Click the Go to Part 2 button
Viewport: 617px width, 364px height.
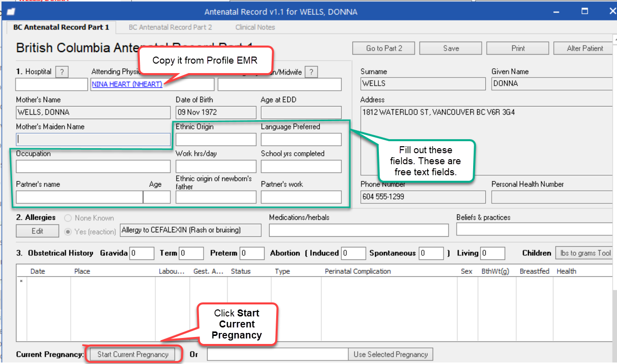(383, 48)
